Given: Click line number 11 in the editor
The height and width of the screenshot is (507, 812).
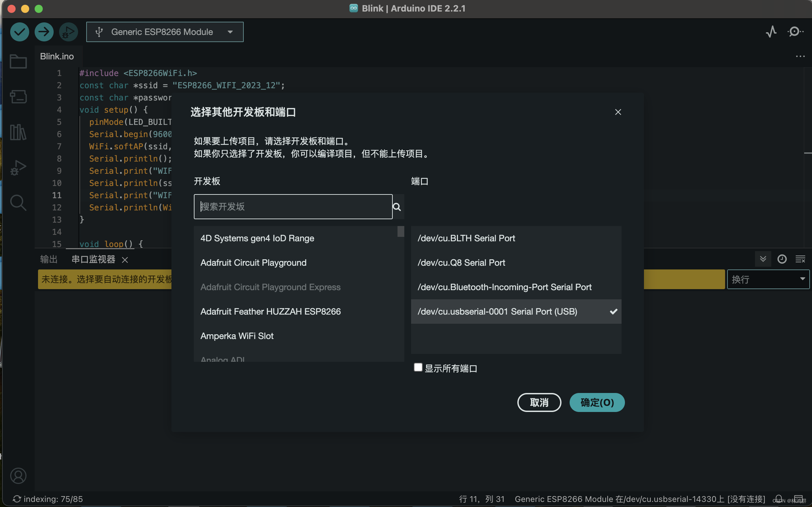Looking at the screenshot, I should tap(57, 195).
